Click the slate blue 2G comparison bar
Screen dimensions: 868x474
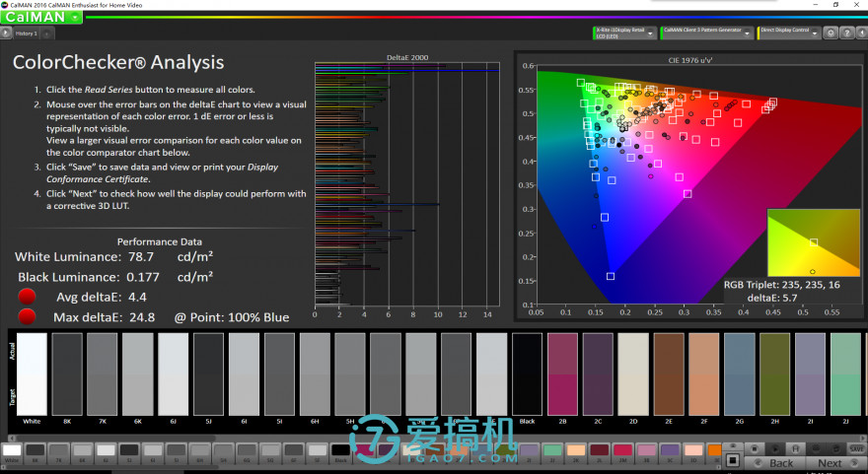click(x=740, y=373)
